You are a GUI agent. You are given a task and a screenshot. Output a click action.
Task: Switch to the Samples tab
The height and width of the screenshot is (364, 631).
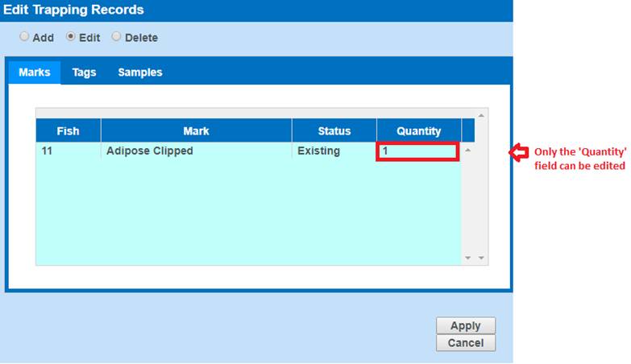pyautogui.click(x=140, y=72)
